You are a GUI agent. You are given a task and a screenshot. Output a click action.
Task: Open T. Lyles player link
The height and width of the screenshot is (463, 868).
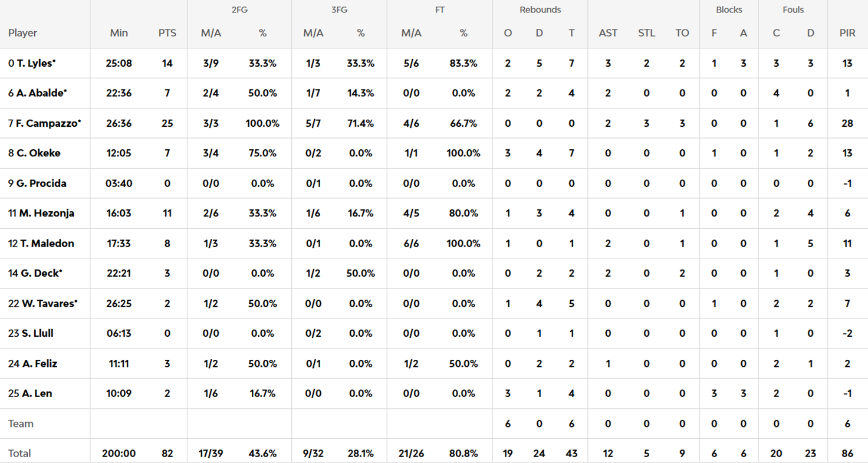click(34, 63)
